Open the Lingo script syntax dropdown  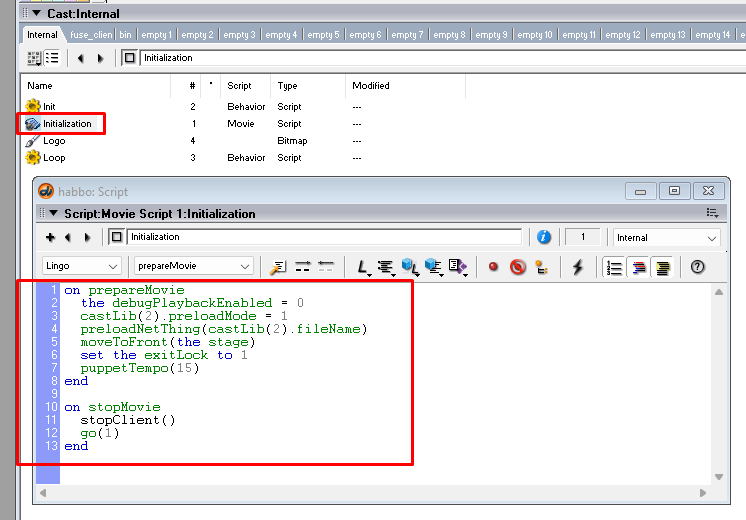click(x=82, y=266)
